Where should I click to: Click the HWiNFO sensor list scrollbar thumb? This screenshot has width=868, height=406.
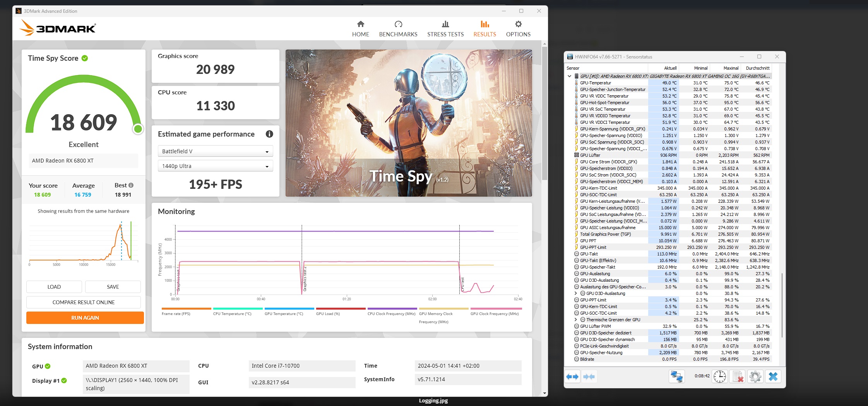[x=782, y=305]
